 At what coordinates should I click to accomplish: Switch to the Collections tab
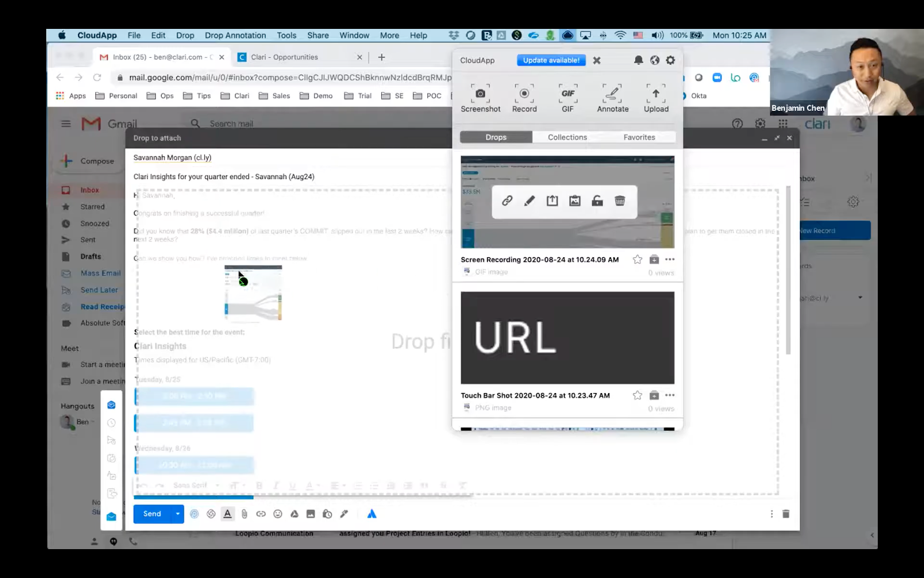coord(568,137)
